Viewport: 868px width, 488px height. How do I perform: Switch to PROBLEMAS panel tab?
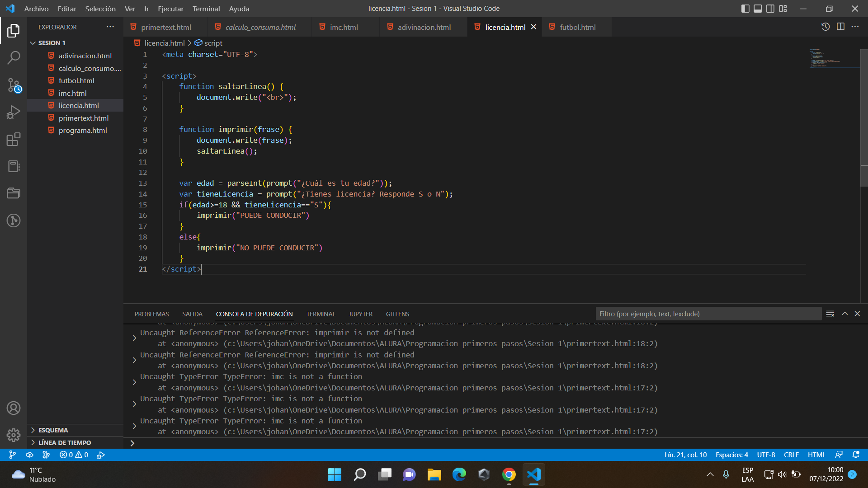pos(151,314)
